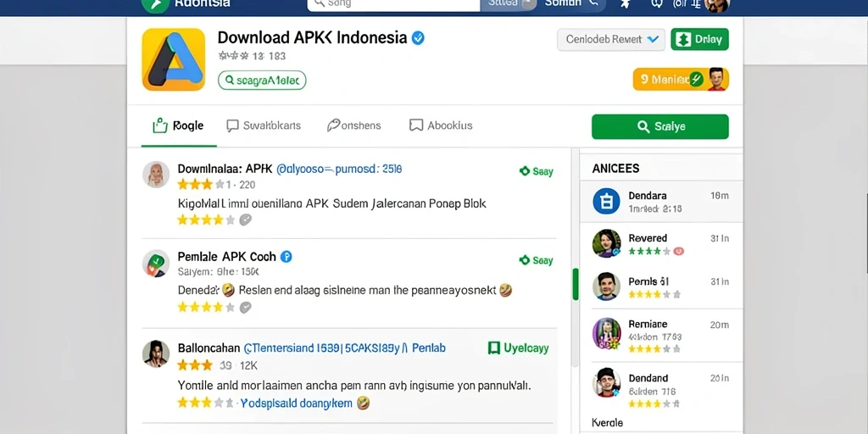
Task: Focus the top search field
Action: [x=393, y=4]
